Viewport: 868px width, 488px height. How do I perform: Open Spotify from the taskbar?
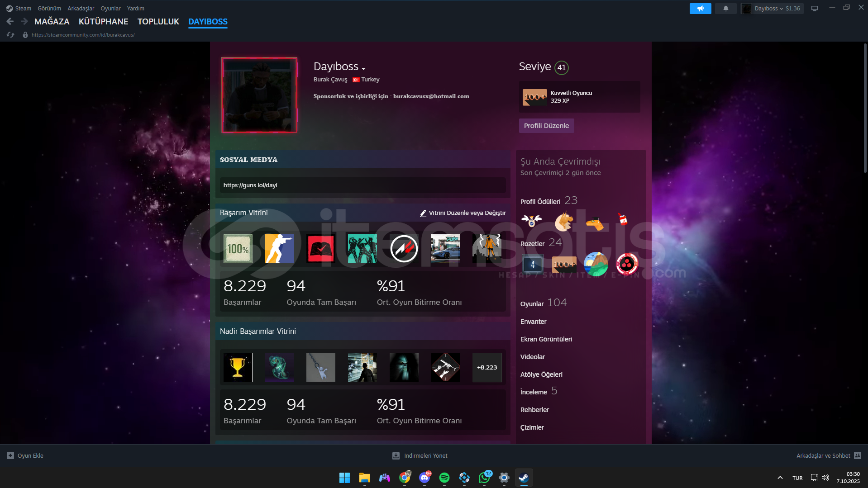pos(444,478)
